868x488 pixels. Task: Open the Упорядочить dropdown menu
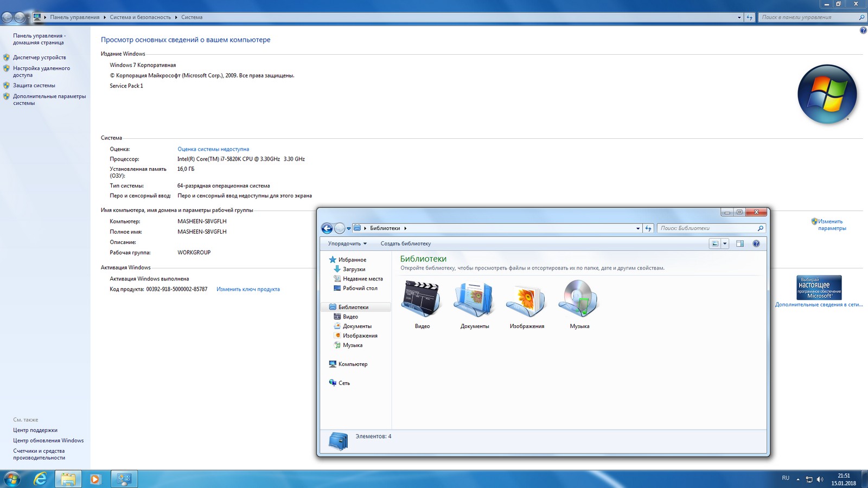347,243
